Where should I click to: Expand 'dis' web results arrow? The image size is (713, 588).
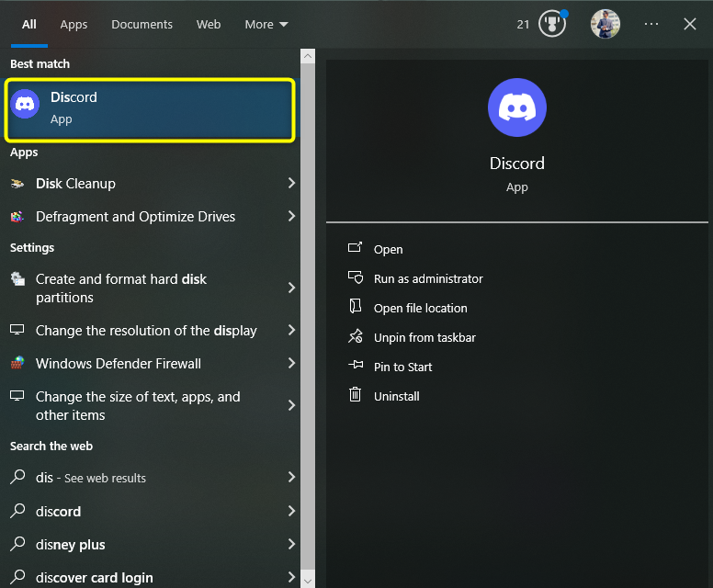tap(291, 477)
